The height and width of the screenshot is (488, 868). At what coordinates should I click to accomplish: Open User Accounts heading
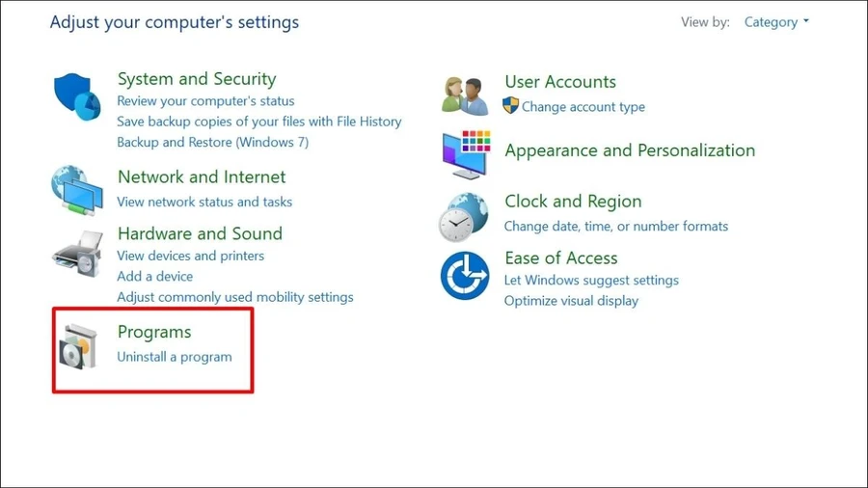coord(560,82)
